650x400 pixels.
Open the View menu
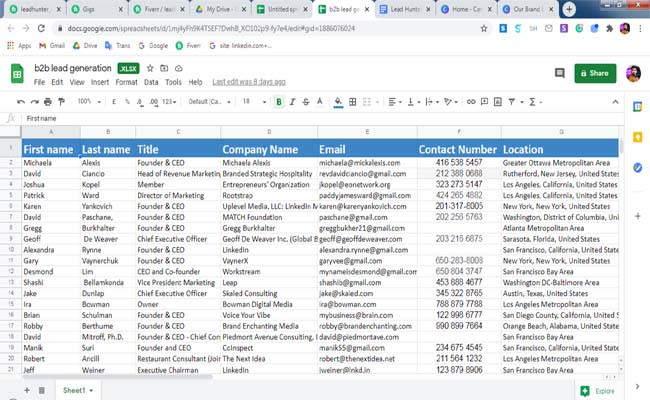click(77, 82)
